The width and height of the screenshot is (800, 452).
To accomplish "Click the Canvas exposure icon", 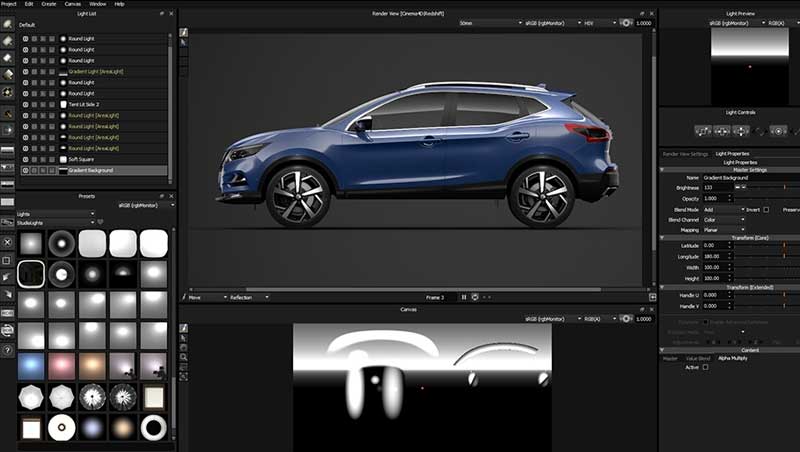I will [x=626, y=319].
